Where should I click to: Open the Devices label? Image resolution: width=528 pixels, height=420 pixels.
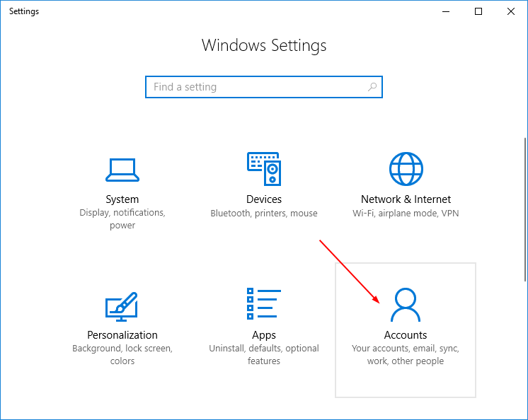pyautogui.click(x=264, y=199)
